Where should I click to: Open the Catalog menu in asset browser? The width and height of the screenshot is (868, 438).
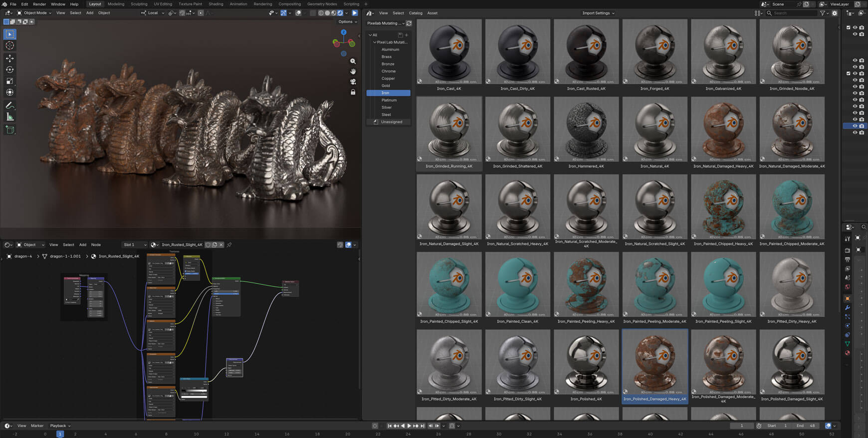[416, 13]
